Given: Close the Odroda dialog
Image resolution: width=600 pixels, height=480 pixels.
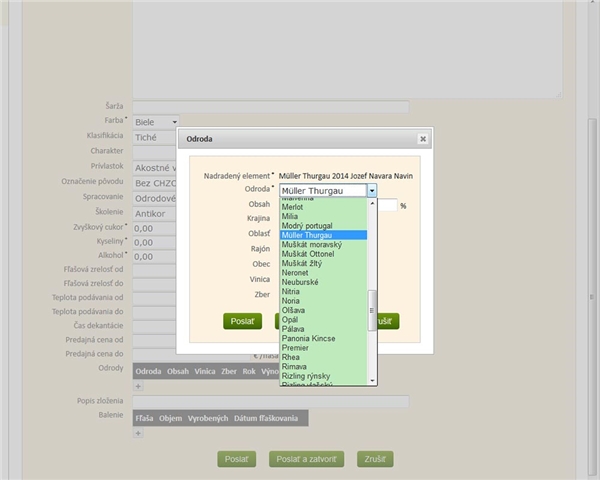Looking at the screenshot, I should 423,139.
